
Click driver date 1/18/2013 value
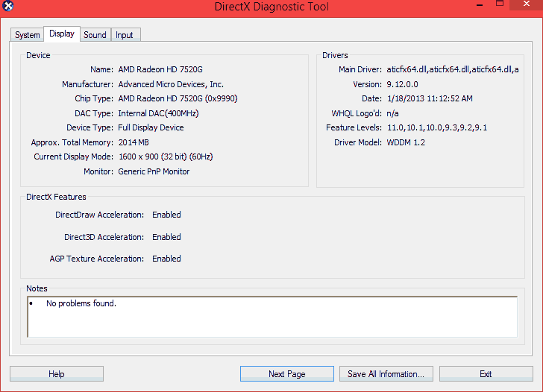pyautogui.click(x=430, y=98)
